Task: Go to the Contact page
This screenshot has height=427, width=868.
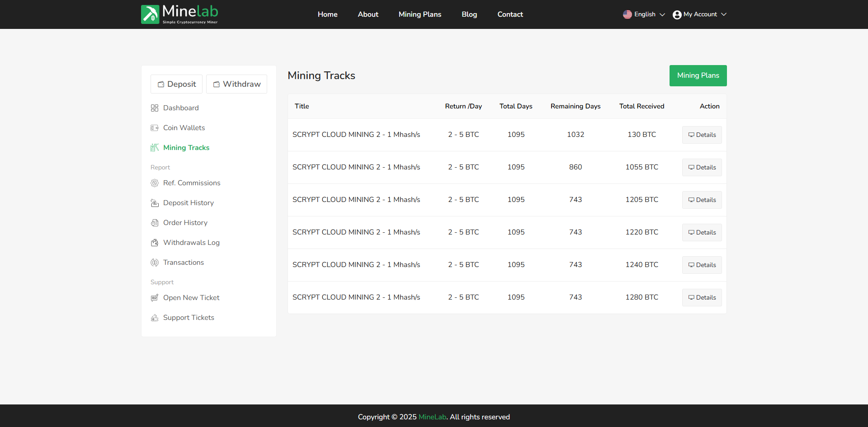Action: point(510,14)
